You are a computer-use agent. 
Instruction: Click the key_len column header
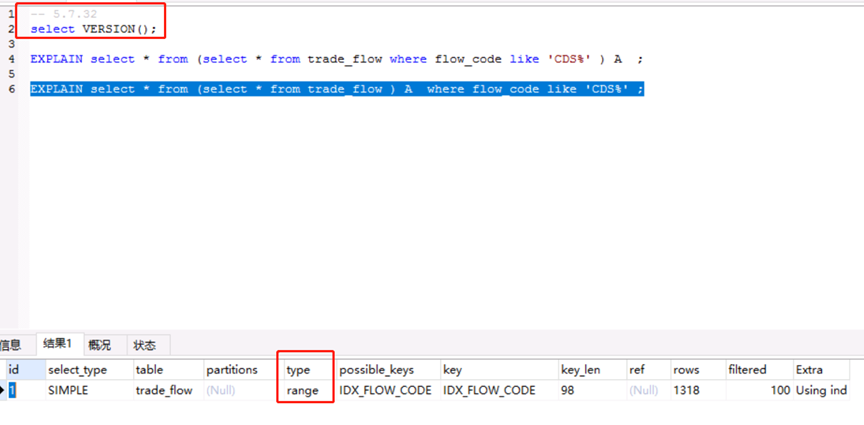592,370
